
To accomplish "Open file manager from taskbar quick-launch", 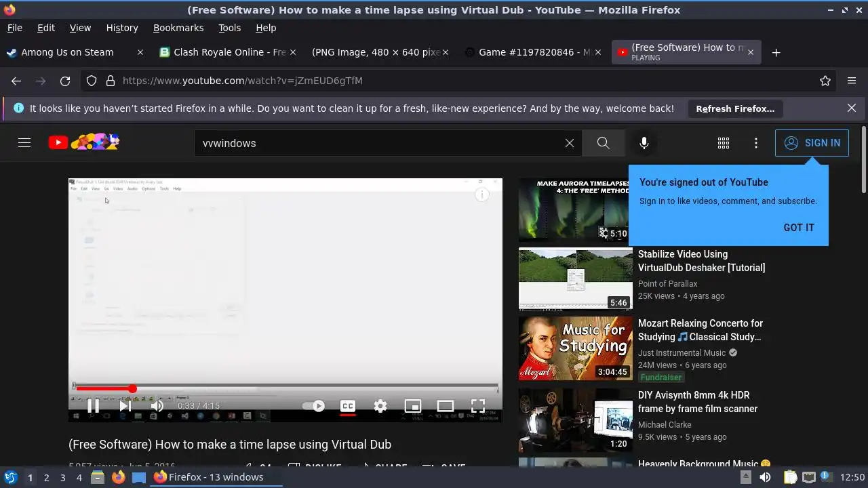I will click(97, 477).
